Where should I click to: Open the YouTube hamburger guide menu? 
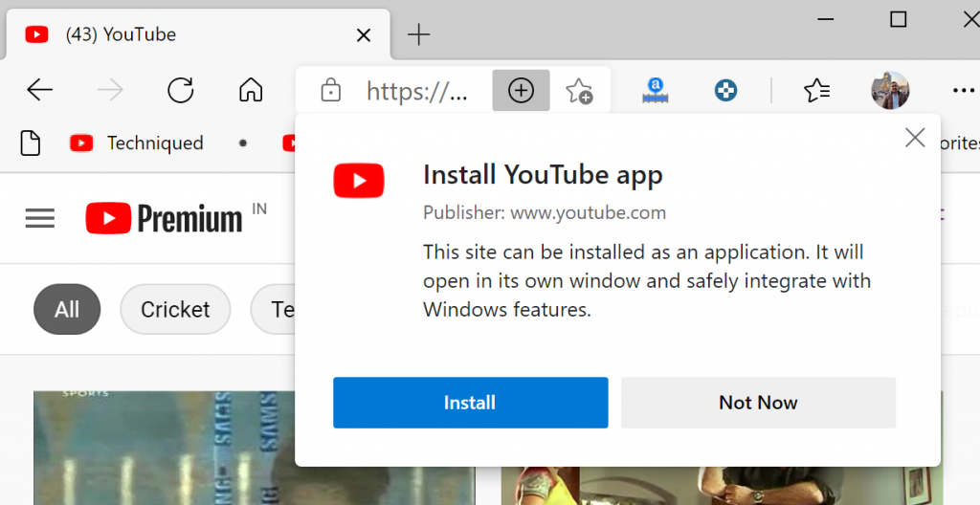40,219
